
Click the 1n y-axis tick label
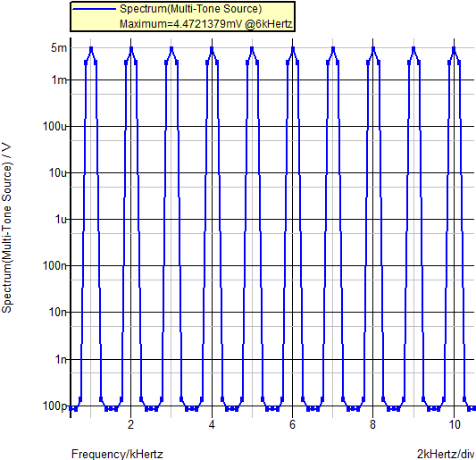[x=61, y=359]
